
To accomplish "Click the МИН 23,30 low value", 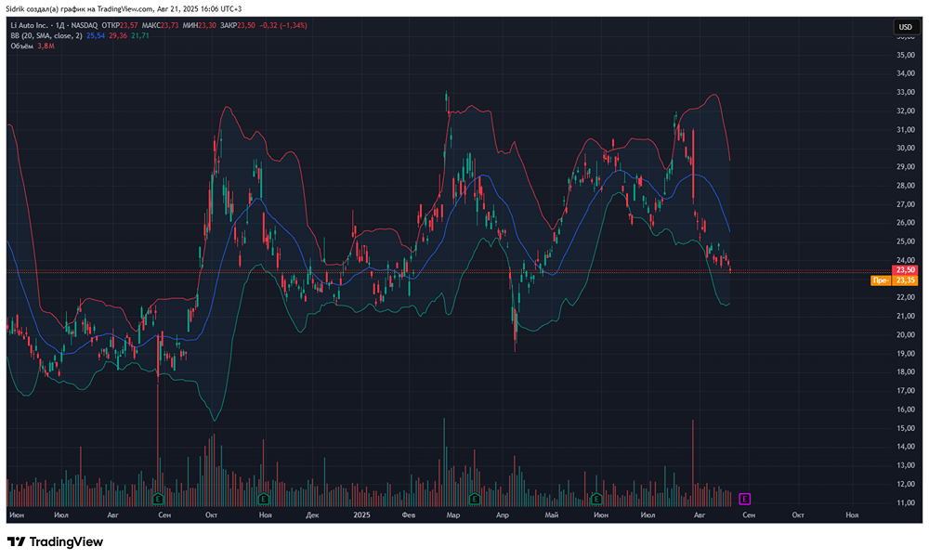I will pos(200,25).
